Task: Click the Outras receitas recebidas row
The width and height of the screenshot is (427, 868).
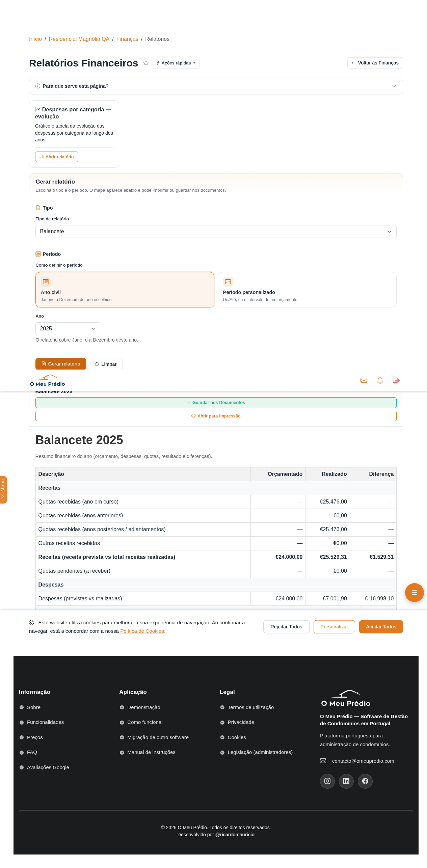Action: 216,543
